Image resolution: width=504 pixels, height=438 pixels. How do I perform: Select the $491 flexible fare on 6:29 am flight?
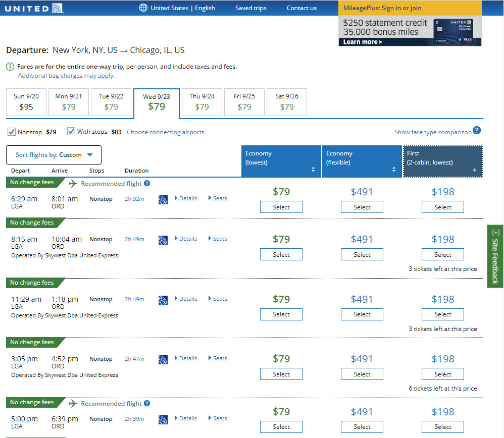point(362,207)
